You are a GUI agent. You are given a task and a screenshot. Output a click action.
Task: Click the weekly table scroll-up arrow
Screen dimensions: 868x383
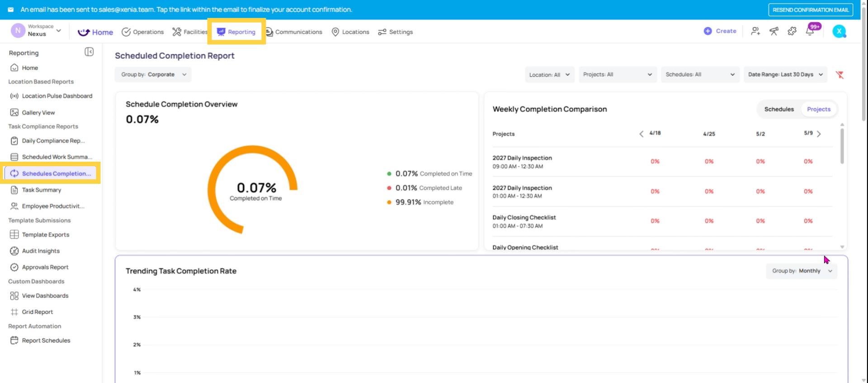coord(842,125)
